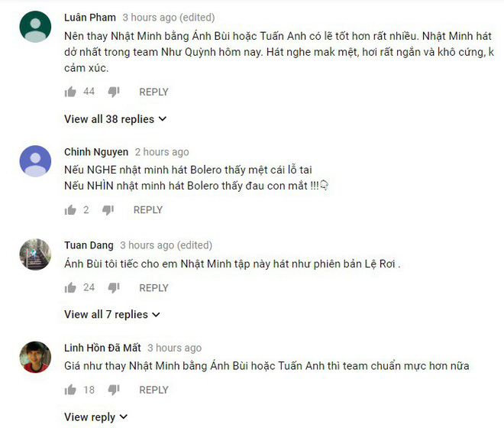
Task: Dislike Luân Pham's comment
Action: coord(114,92)
